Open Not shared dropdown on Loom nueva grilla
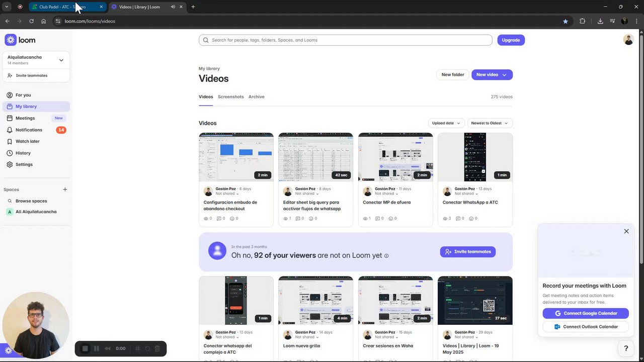 click(307, 337)
